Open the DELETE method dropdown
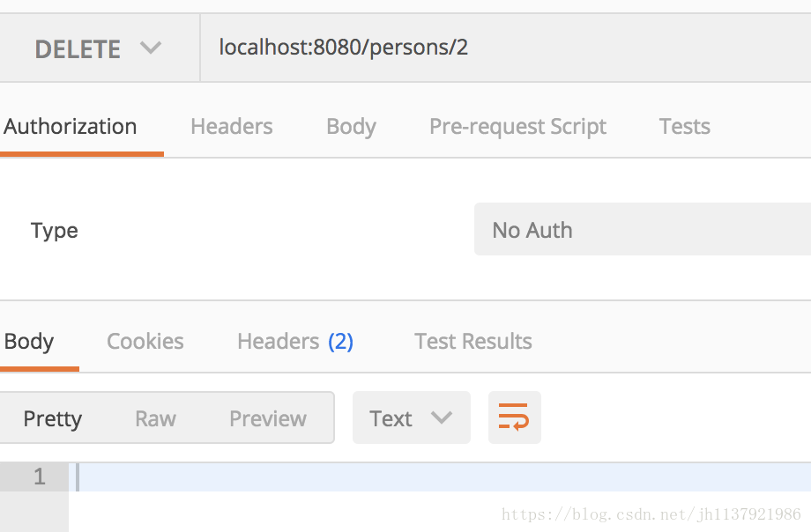The height and width of the screenshot is (532, 811). click(100, 48)
